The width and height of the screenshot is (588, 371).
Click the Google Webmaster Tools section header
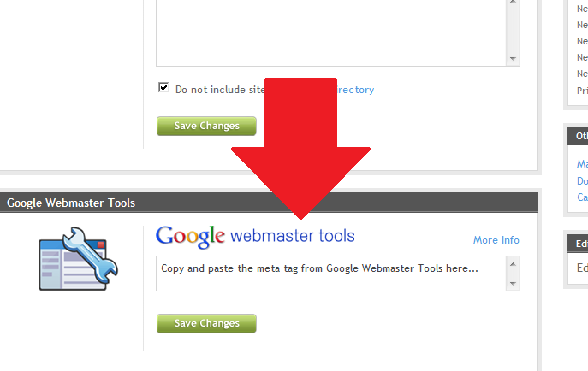[x=269, y=203]
